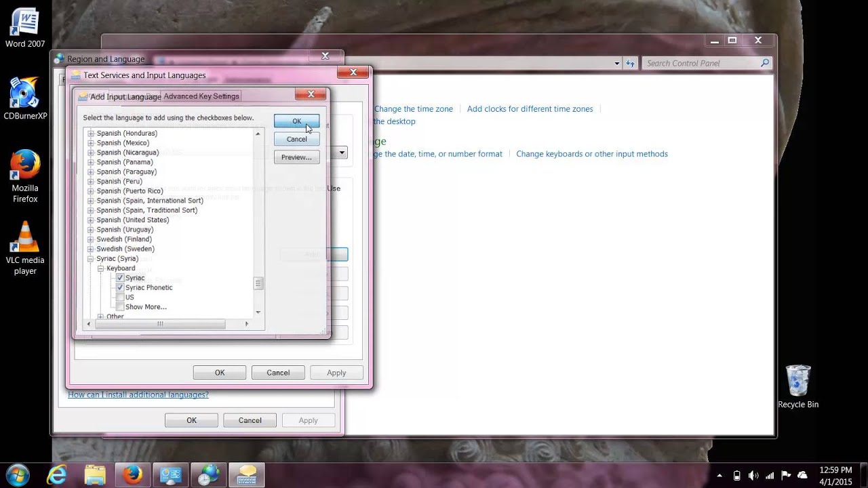Open CDBurnerXP desktop icon
This screenshot has height=488, width=868.
point(25,98)
